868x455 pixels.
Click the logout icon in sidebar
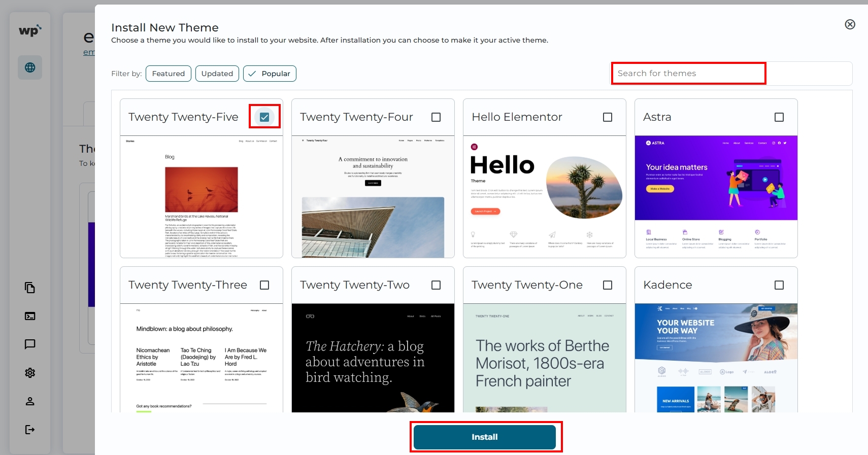coord(30,430)
